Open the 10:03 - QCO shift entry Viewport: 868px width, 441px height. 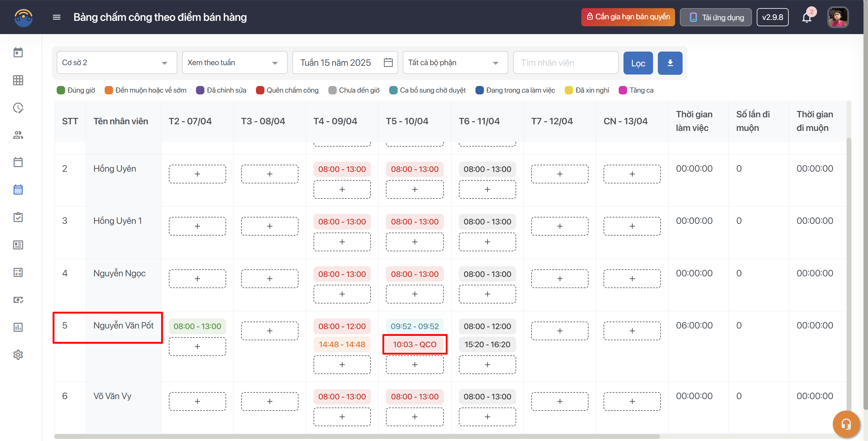[x=415, y=344]
